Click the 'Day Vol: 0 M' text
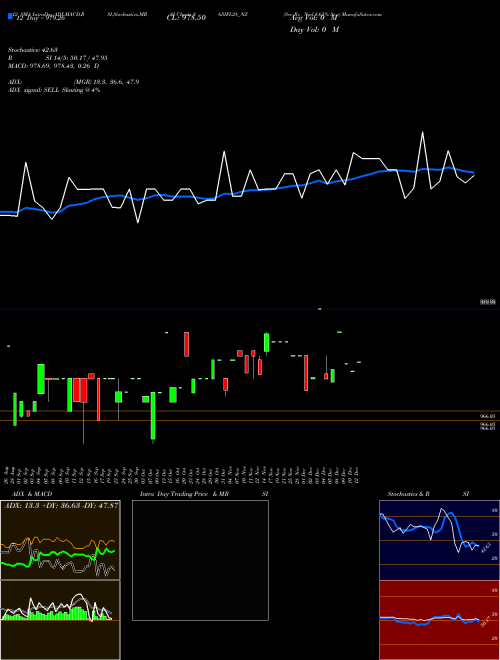Viewport: 500px width, 660px height. 314,30
